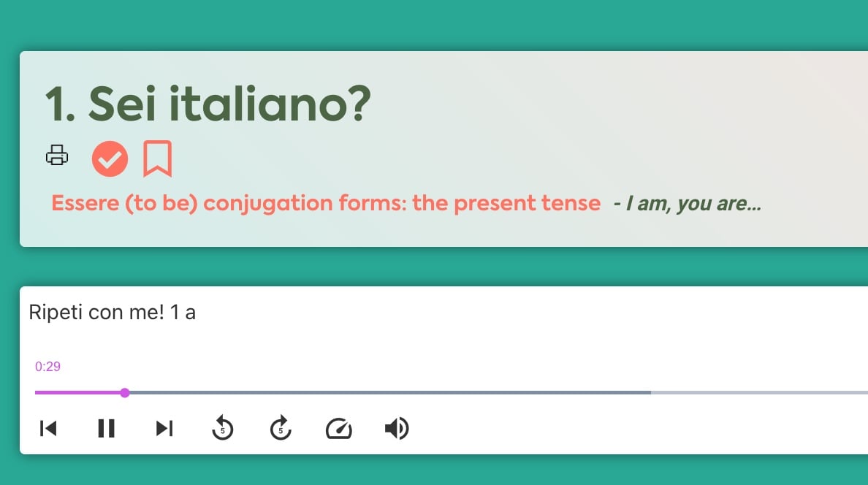Seek to the unbuffered light track section
Screen dimensions: 868x485
[760, 392]
